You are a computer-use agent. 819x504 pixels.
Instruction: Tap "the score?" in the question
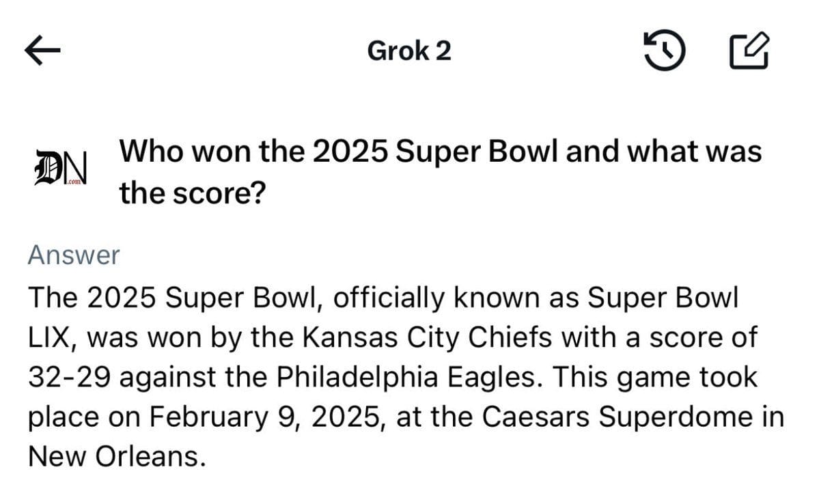pos(193,193)
